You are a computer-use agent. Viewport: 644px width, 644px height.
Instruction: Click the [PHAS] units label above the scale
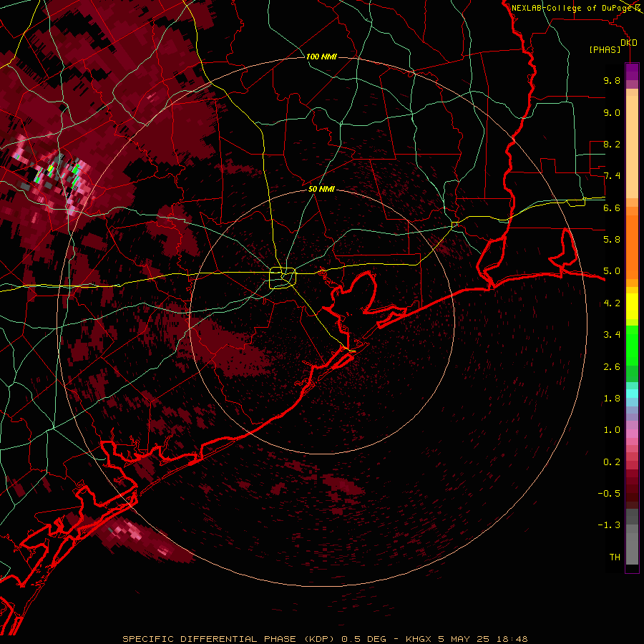[x=605, y=49]
